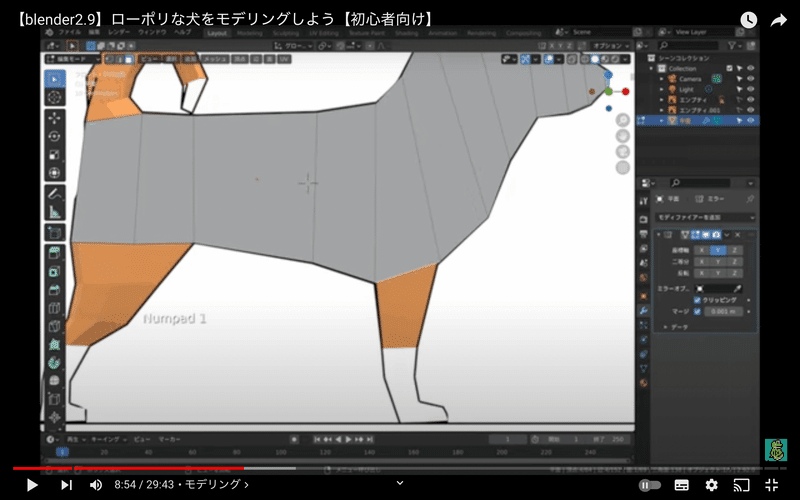Open the ファイル menu

coord(69,32)
